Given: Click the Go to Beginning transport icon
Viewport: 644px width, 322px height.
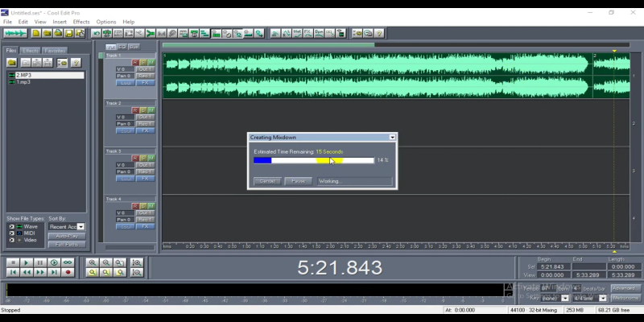Looking at the screenshot, I should tap(12, 273).
